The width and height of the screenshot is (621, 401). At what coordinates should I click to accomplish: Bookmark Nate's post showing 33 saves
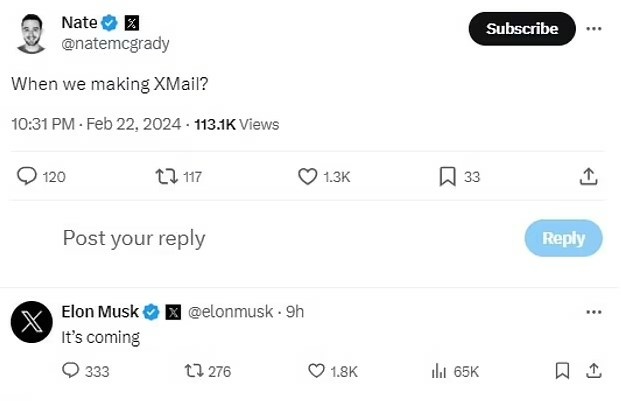[448, 177]
